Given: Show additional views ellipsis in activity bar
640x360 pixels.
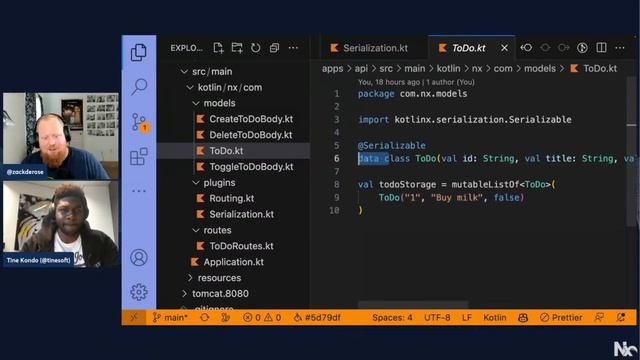Looking at the screenshot, I should [139, 191].
